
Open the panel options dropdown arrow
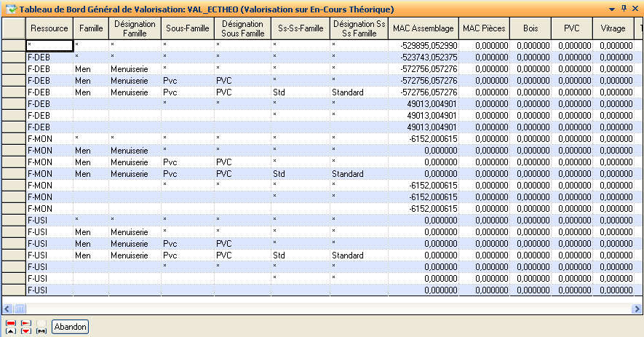612,9
